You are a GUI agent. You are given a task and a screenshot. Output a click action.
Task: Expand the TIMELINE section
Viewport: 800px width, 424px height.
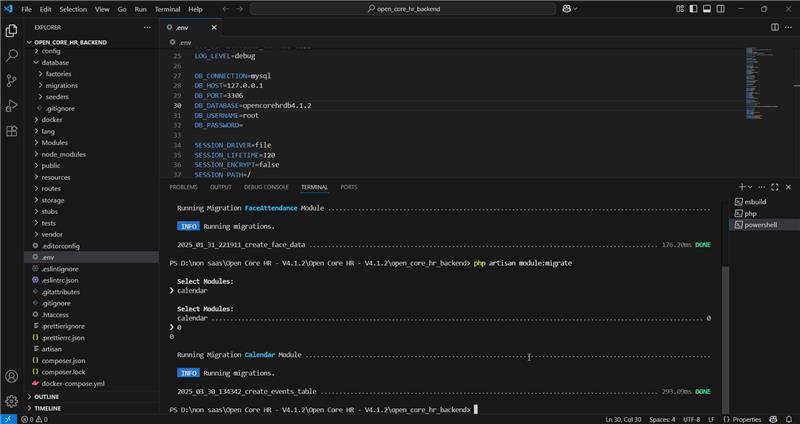click(x=92, y=408)
